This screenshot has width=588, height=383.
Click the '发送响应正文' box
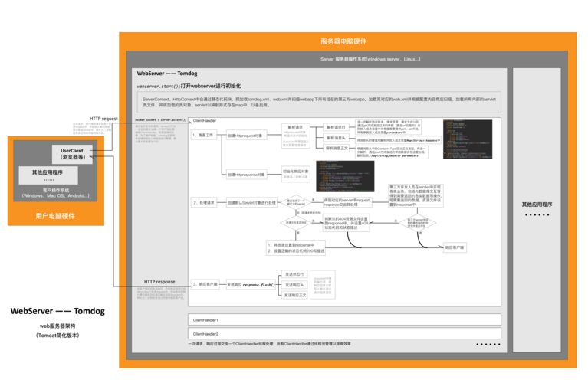294,296
